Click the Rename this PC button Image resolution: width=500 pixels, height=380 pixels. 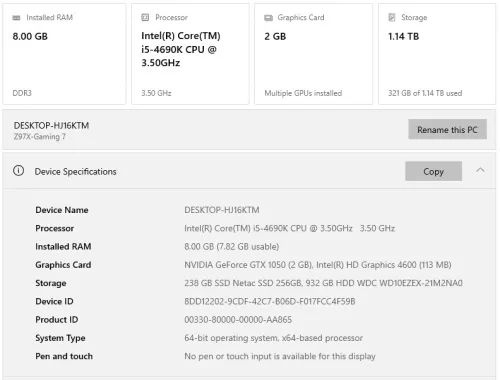447,129
